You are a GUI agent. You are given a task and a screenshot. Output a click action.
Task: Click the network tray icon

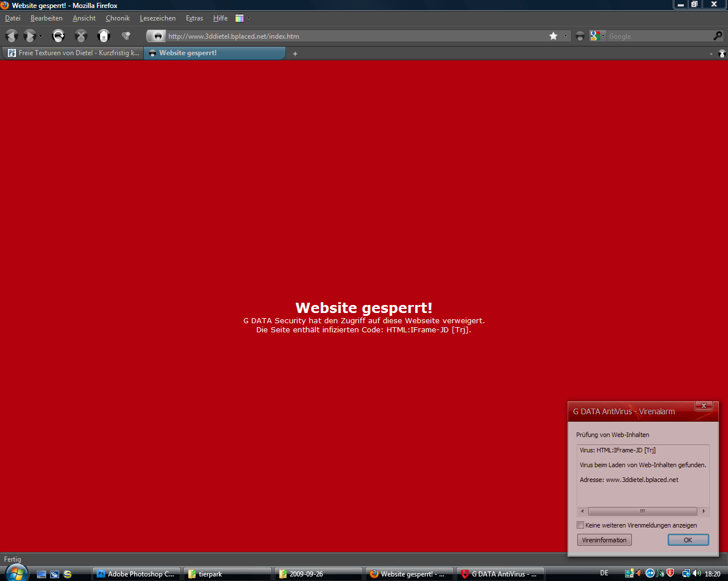point(686,573)
